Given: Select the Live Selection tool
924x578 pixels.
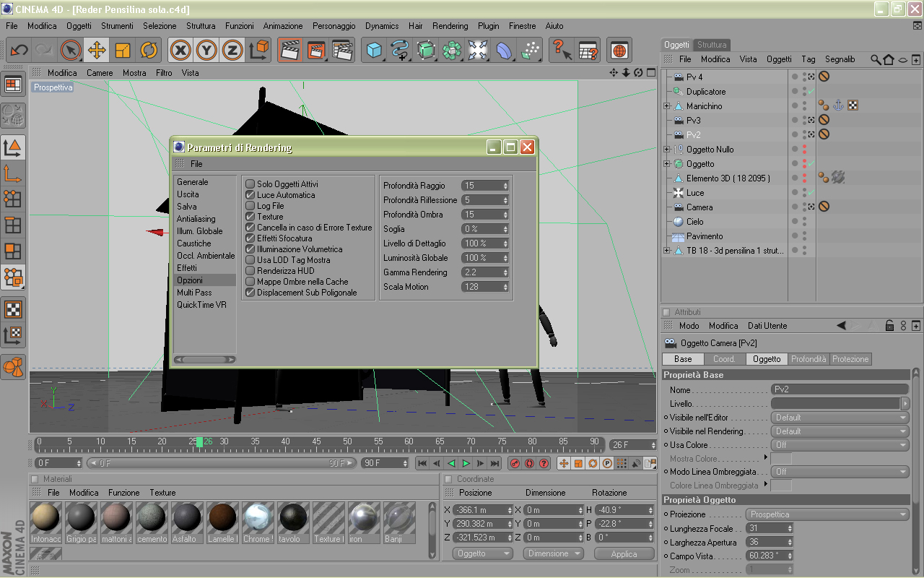Looking at the screenshot, I should coord(70,50).
